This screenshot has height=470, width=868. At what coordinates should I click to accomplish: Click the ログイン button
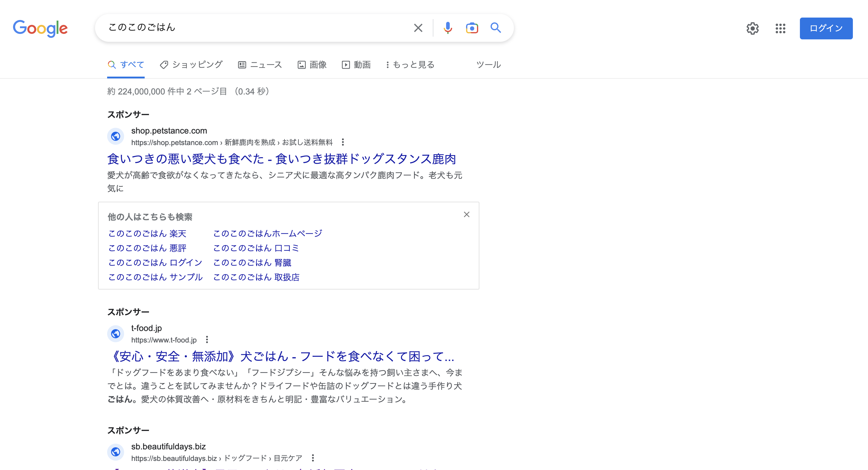point(826,28)
